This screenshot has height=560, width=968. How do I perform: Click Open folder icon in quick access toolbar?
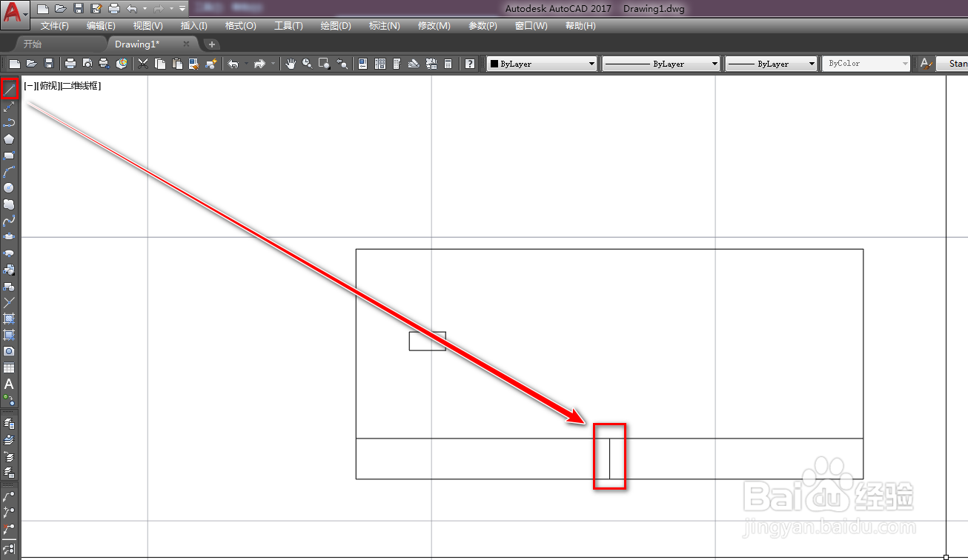coord(61,9)
